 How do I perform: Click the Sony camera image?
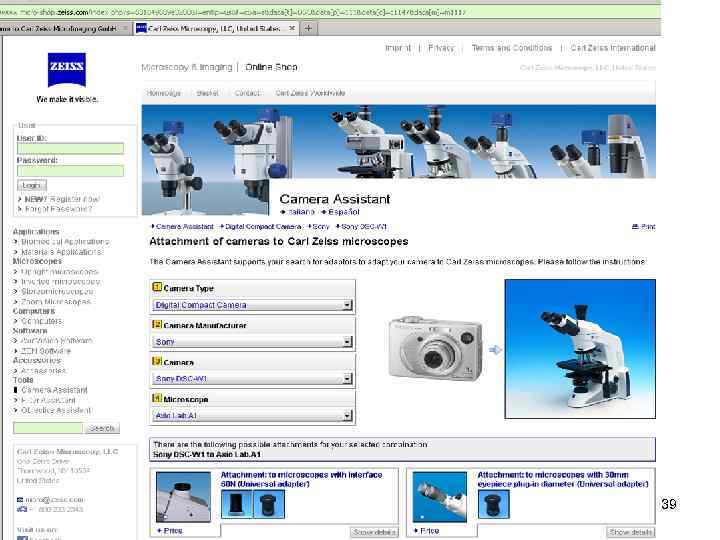435,349
